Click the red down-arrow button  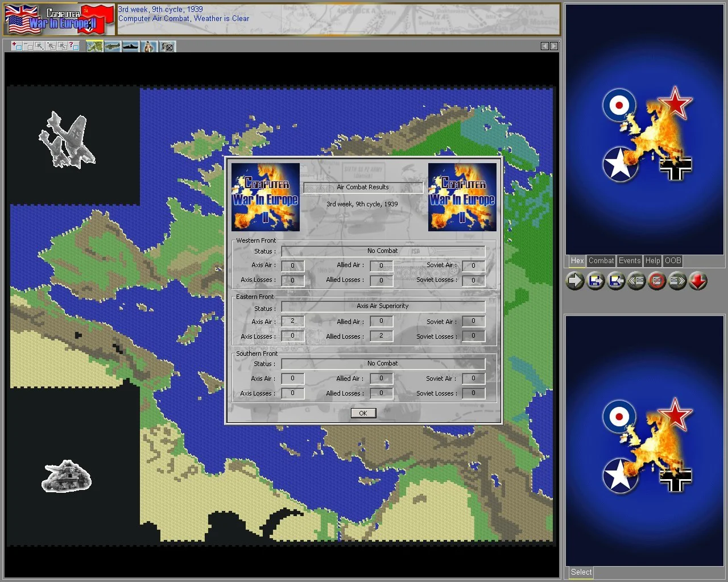point(698,281)
